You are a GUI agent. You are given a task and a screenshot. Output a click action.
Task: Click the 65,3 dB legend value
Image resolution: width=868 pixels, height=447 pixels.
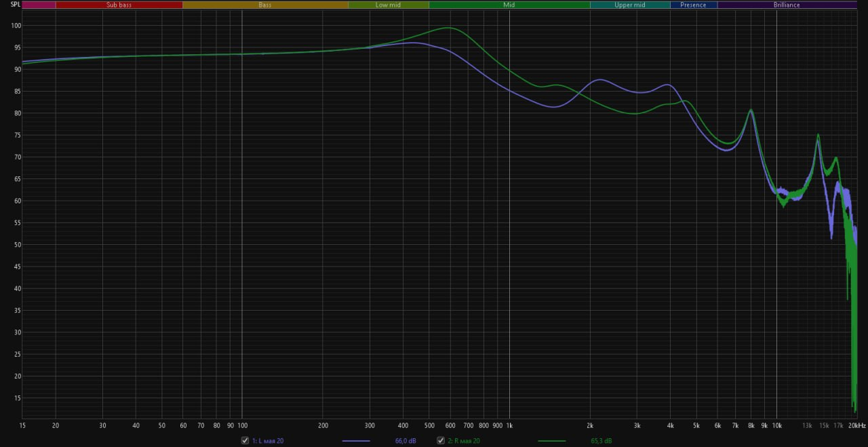(x=601, y=441)
